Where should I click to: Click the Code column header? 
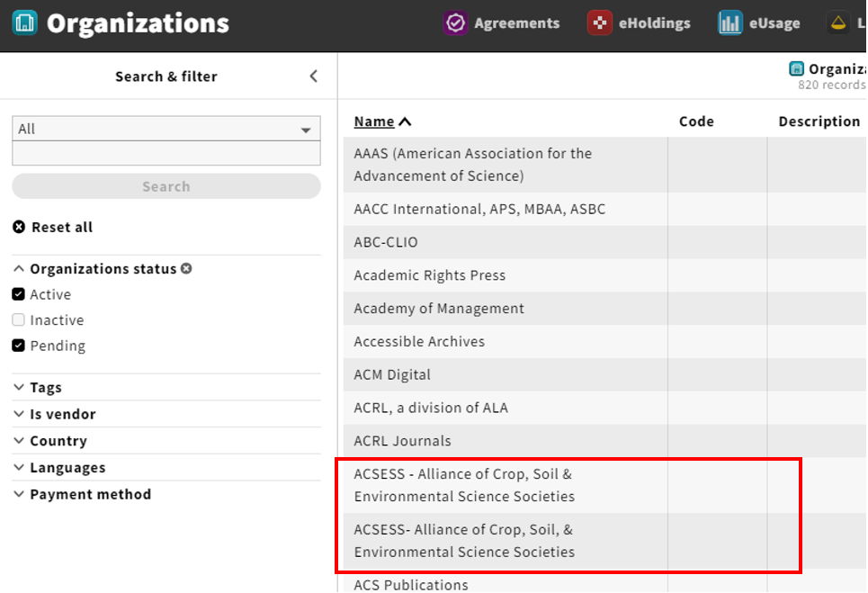(696, 121)
